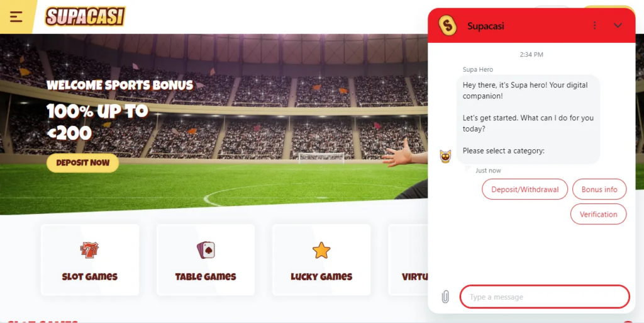Select Deposit/Withdrawal category
Screen dimensions: 644x323
[525, 190]
